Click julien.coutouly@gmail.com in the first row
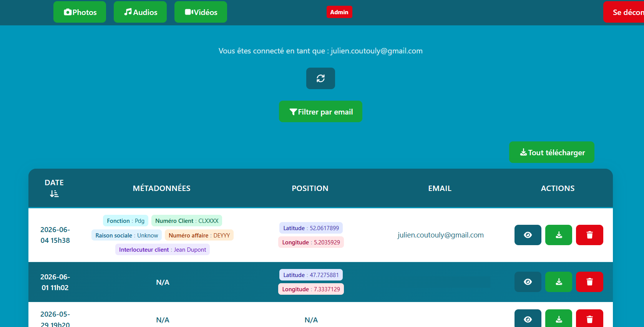Image resolution: width=644 pixels, height=327 pixels. [x=440, y=235]
